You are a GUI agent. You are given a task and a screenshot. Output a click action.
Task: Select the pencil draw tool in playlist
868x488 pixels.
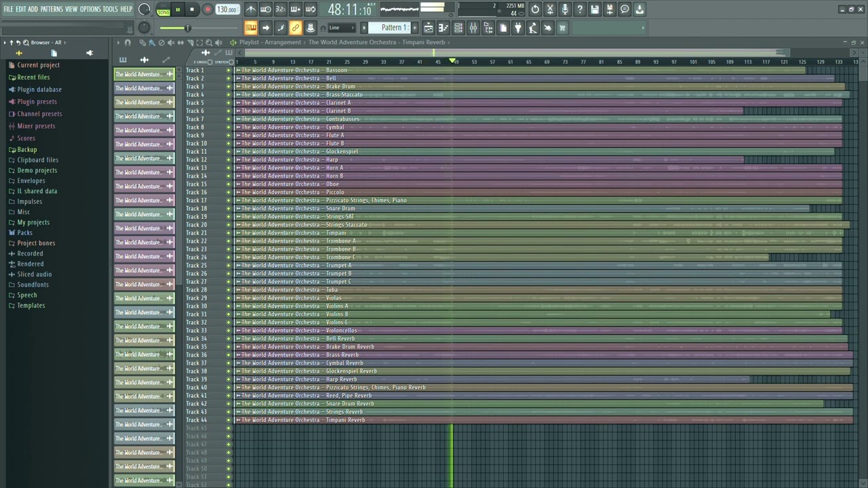(142, 43)
